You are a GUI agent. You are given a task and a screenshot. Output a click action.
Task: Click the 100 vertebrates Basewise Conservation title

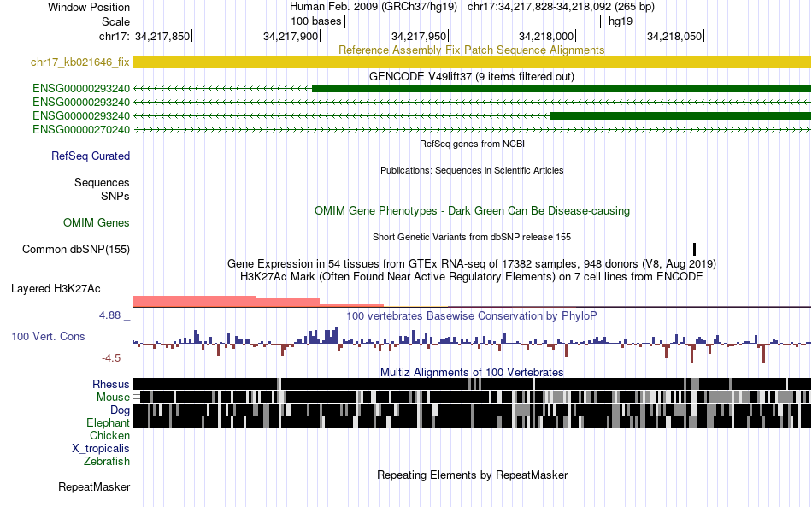[471, 315]
